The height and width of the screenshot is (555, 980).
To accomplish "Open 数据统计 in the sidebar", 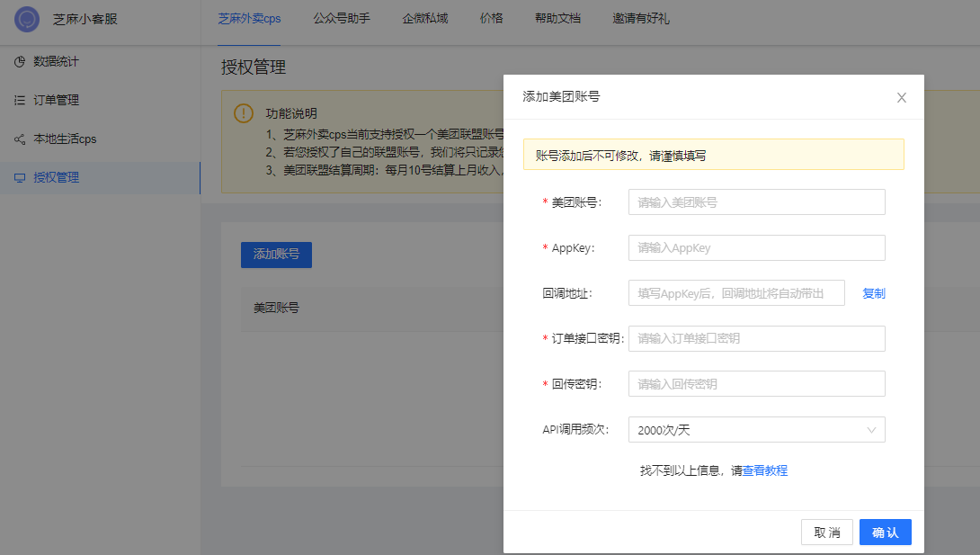I will click(100, 61).
